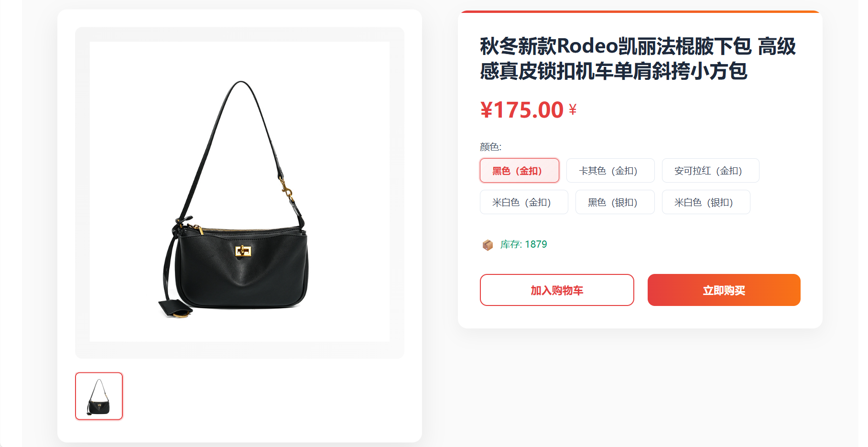Click the 立即购买 buy now button

click(x=724, y=290)
